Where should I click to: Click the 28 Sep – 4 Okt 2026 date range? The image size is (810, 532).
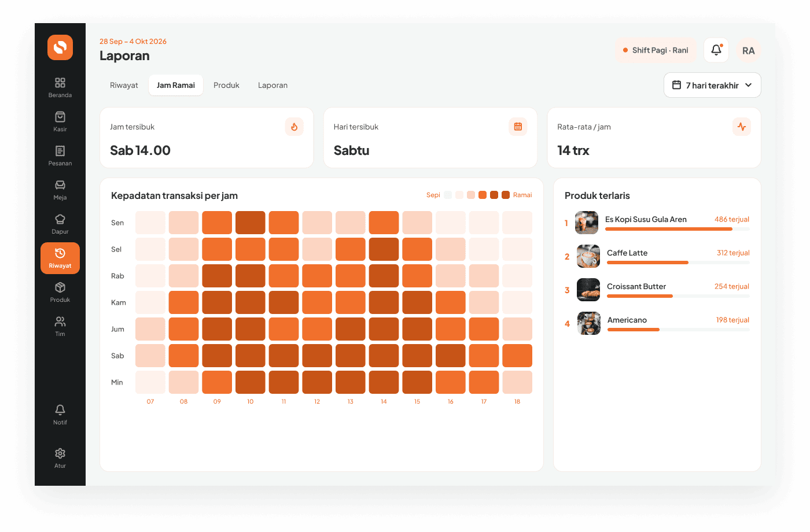point(133,42)
